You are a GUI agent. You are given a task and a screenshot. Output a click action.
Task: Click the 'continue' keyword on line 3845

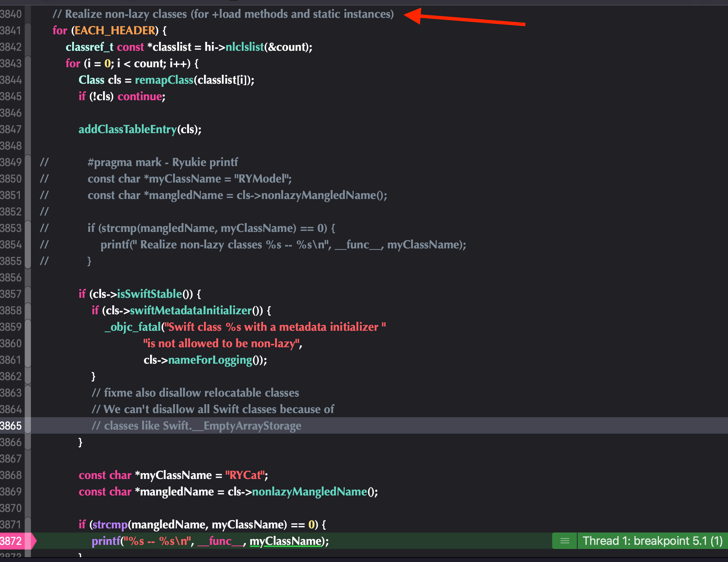pos(139,96)
